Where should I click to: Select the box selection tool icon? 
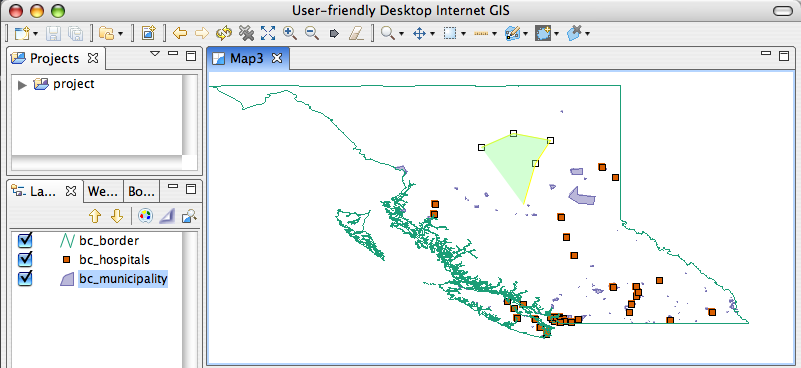450,34
